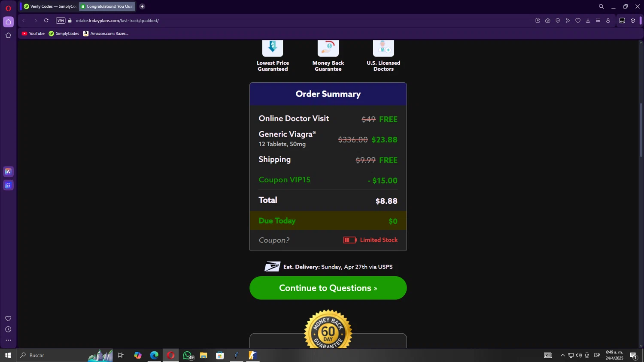Open the volume control in system tray
Image resolution: width=644 pixels, height=362 pixels.
point(579,355)
